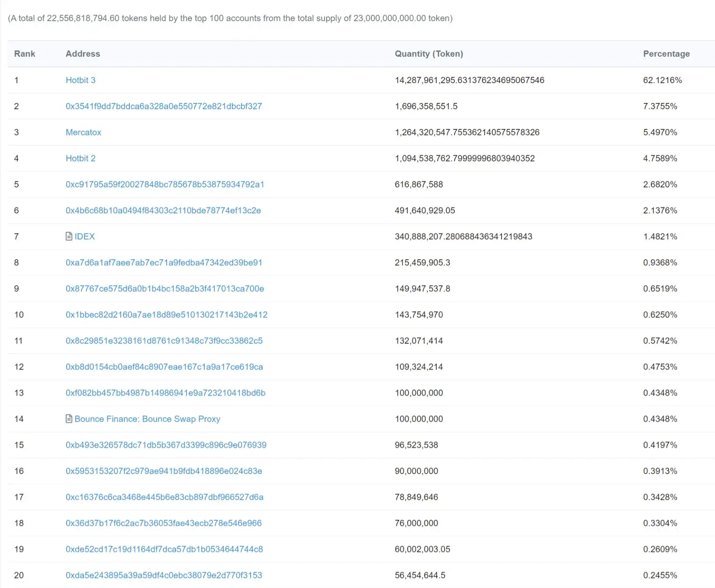Click the Rank column header
715x588 pixels.
pyautogui.click(x=25, y=54)
